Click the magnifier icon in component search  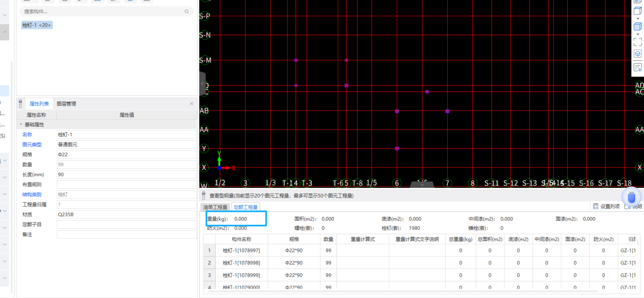pos(186,11)
